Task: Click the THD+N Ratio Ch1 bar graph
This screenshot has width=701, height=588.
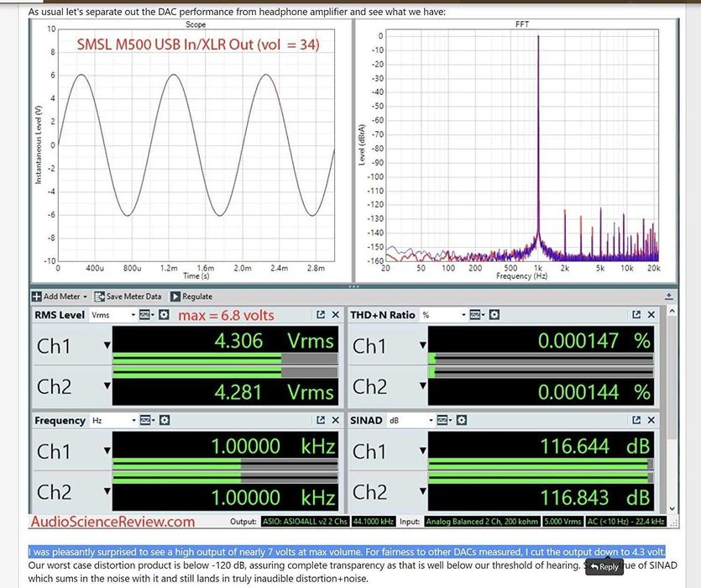Action: click(x=541, y=359)
